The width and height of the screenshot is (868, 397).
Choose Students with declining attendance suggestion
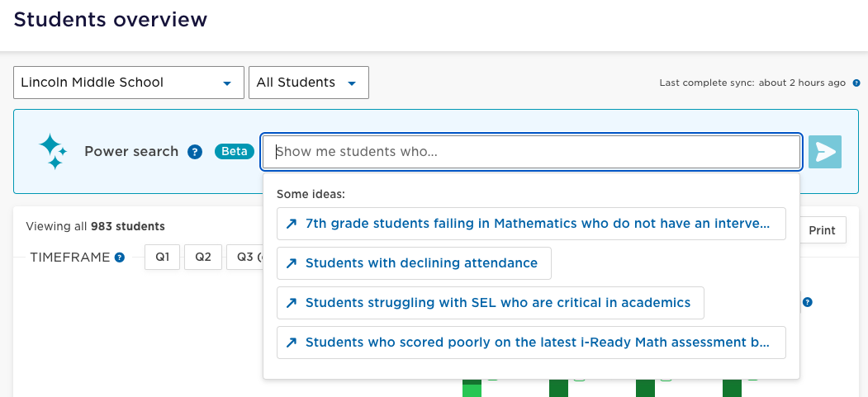pos(414,263)
